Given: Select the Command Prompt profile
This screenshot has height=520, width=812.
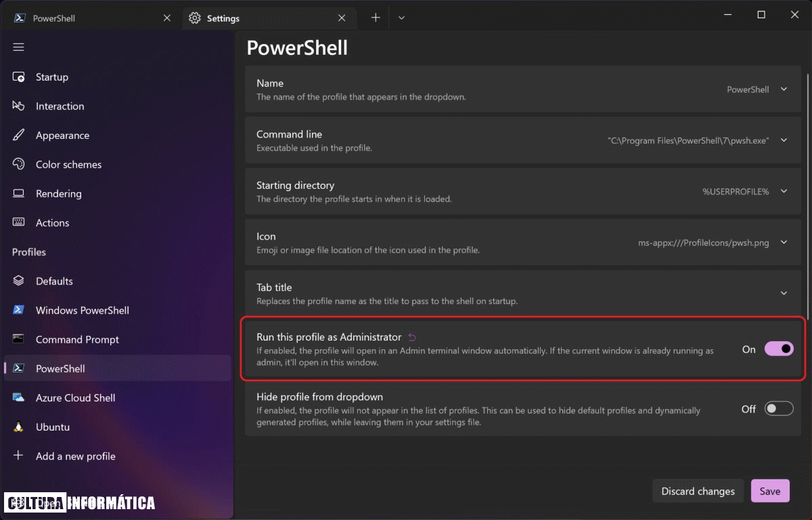Looking at the screenshot, I should click(x=118, y=339).
